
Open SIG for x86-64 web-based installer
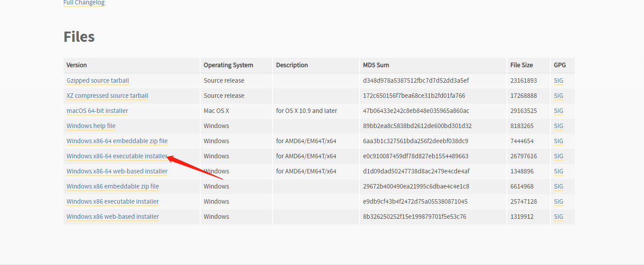[558, 171]
